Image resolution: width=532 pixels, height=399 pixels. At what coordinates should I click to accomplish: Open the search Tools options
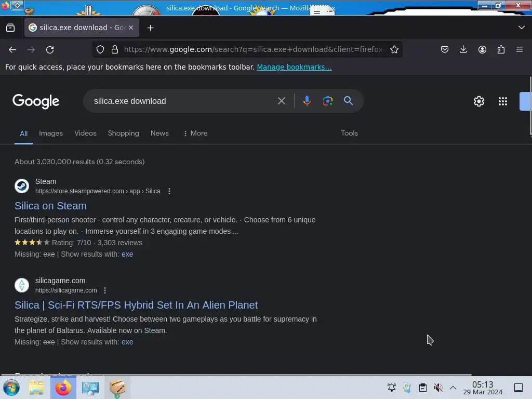point(350,134)
